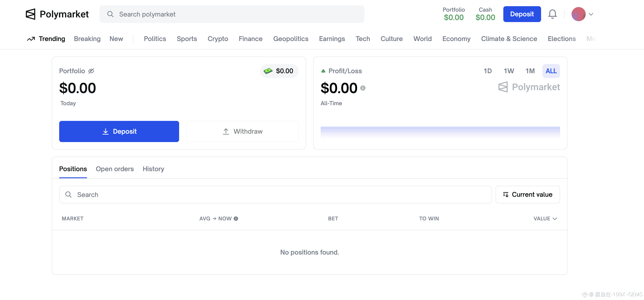The image size is (644, 300).
Task: Click the user avatar circle
Action: tap(578, 14)
